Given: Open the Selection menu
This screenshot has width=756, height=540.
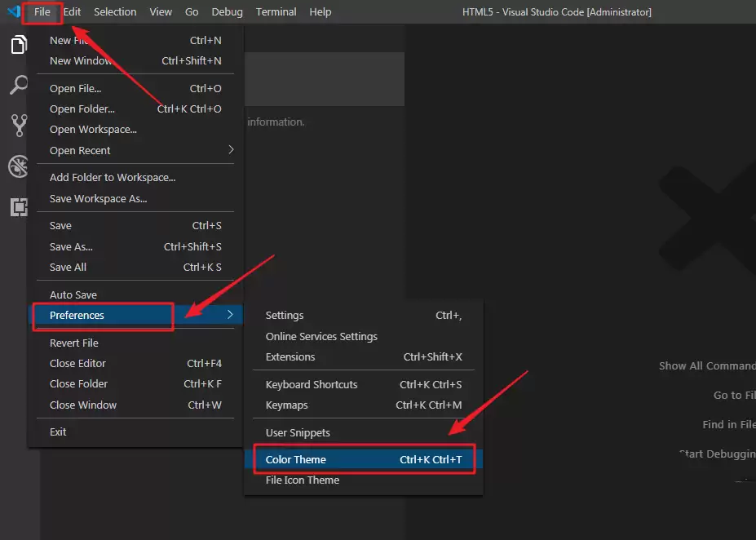Looking at the screenshot, I should [115, 12].
